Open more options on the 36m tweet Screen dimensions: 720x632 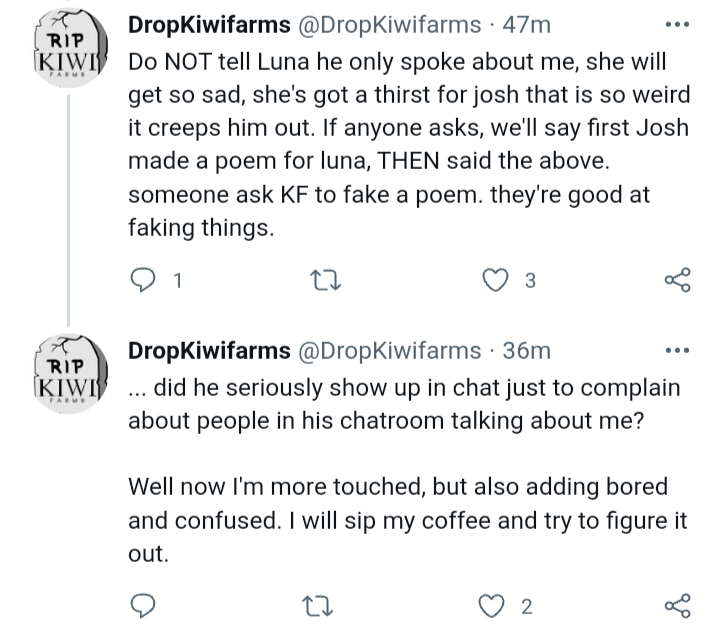click(x=677, y=350)
